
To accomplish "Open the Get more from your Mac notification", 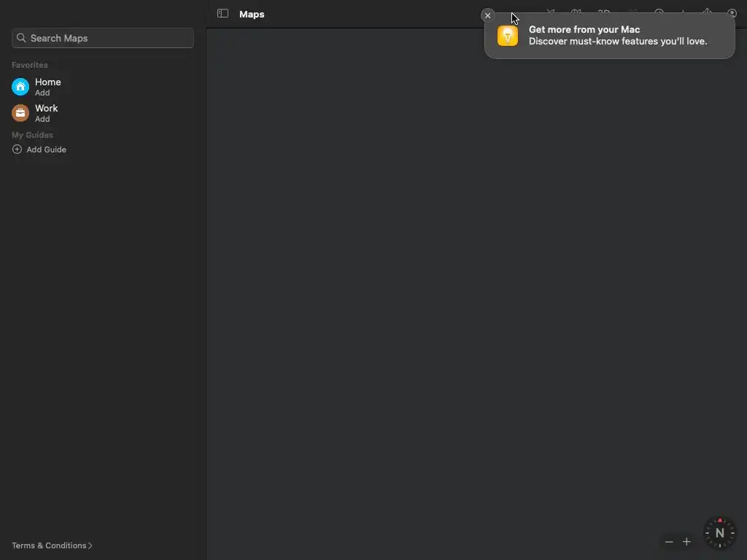I will (x=609, y=36).
